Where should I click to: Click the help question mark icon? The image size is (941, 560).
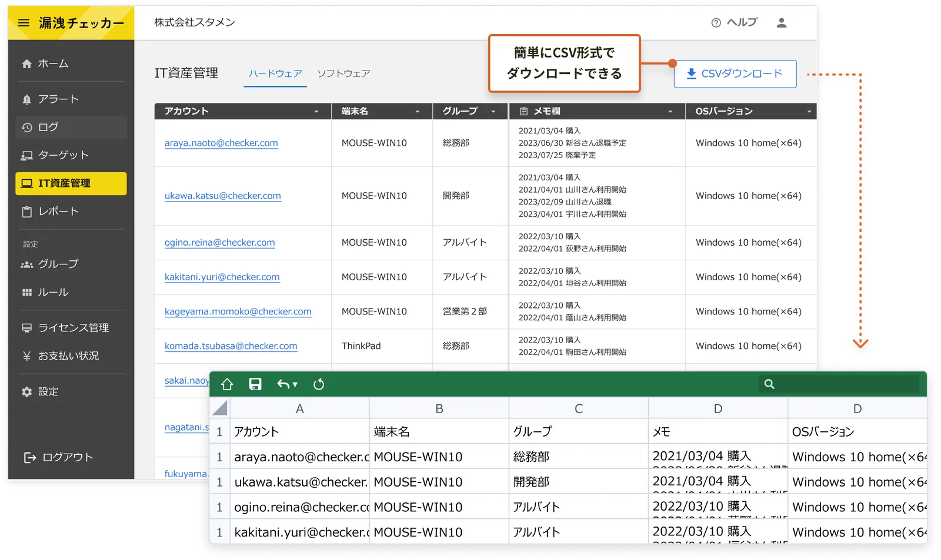[x=716, y=23]
